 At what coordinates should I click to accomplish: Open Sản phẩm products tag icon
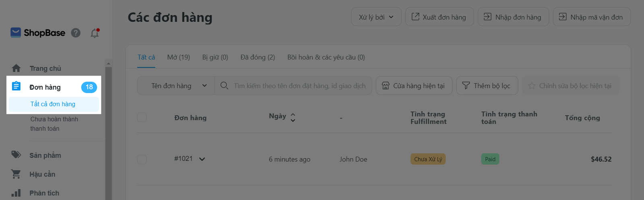tap(16, 155)
